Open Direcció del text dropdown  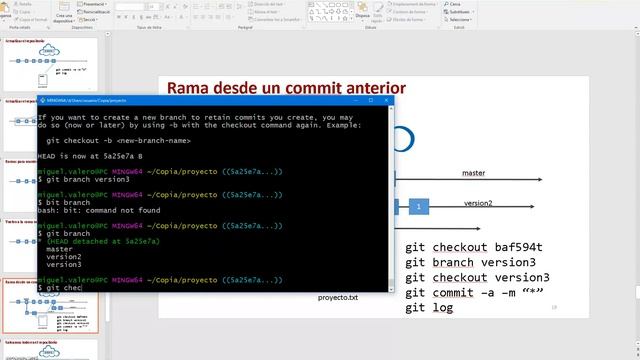pyautogui.click(x=267, y=4)
